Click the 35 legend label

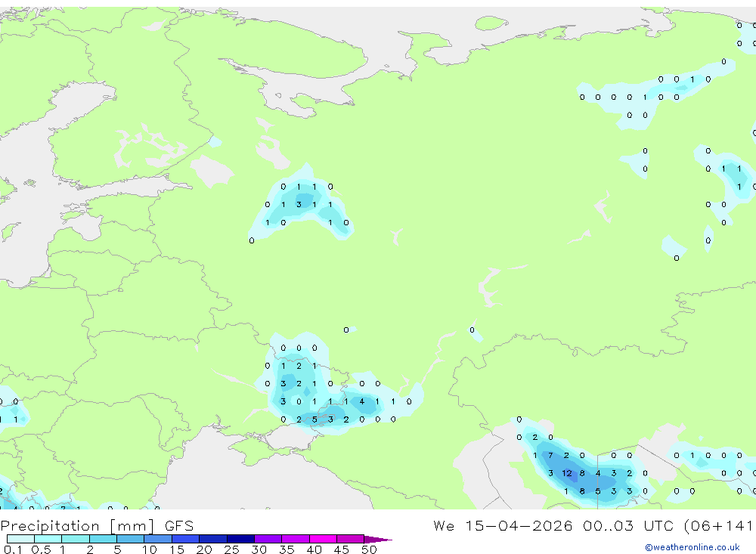[287, 549]
